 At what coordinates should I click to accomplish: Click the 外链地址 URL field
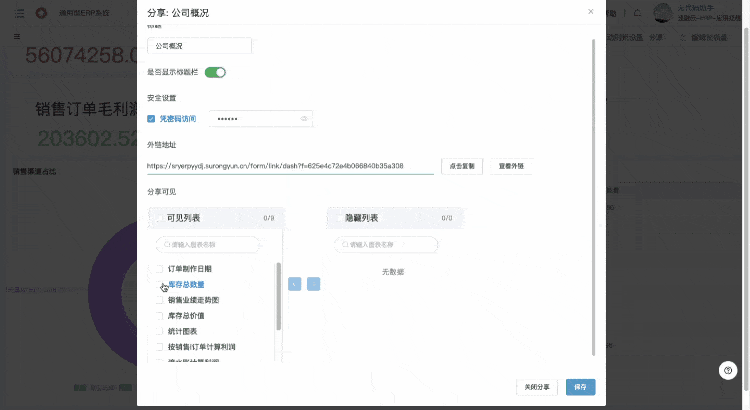pyautogui.click(x=290, y=166)
